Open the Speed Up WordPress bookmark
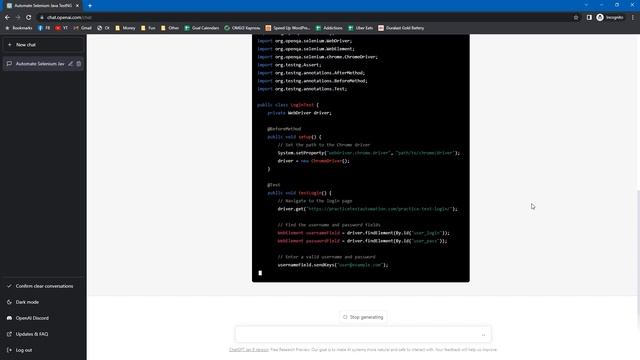Screen dimensions: 640x360 click(x=287, y=28)
